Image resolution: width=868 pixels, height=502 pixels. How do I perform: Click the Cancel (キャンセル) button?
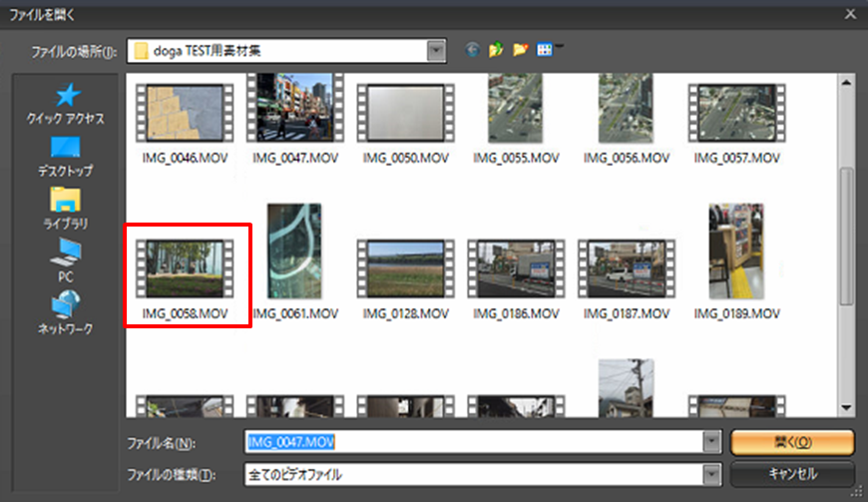point(792,474)
